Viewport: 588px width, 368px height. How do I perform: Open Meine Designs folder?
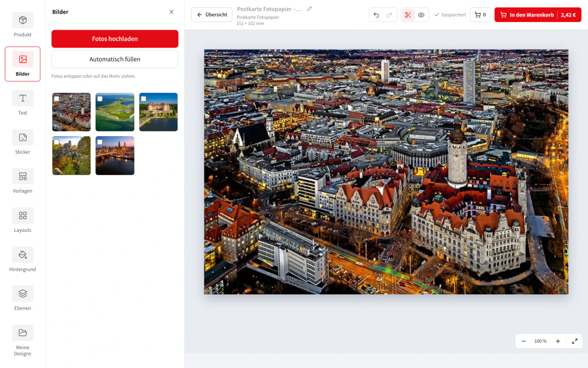tap(23, 341)
